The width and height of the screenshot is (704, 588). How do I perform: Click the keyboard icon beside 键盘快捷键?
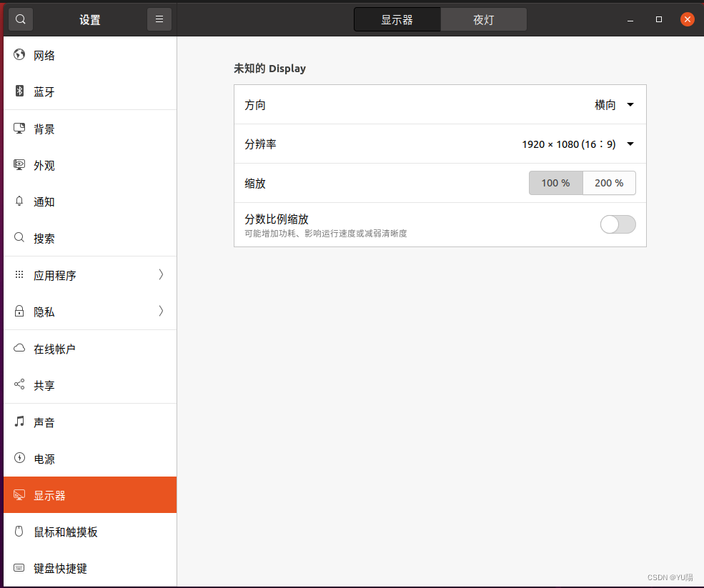coord(19,568)
